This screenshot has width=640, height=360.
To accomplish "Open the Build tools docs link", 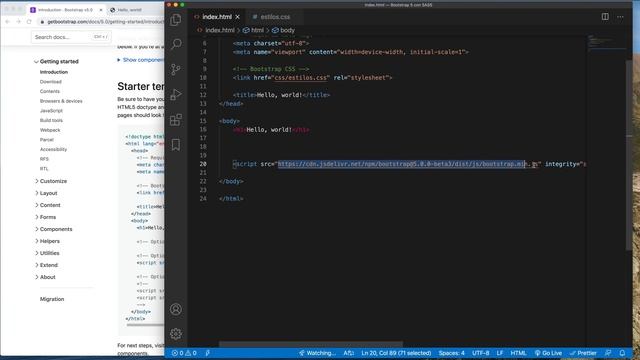I will pos(51,120).
